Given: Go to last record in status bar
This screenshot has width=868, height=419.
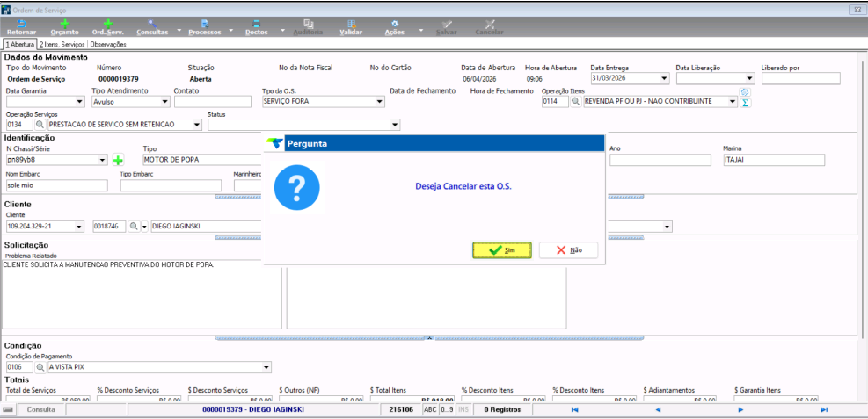Looking at the screenshot, I should point(824,410).
